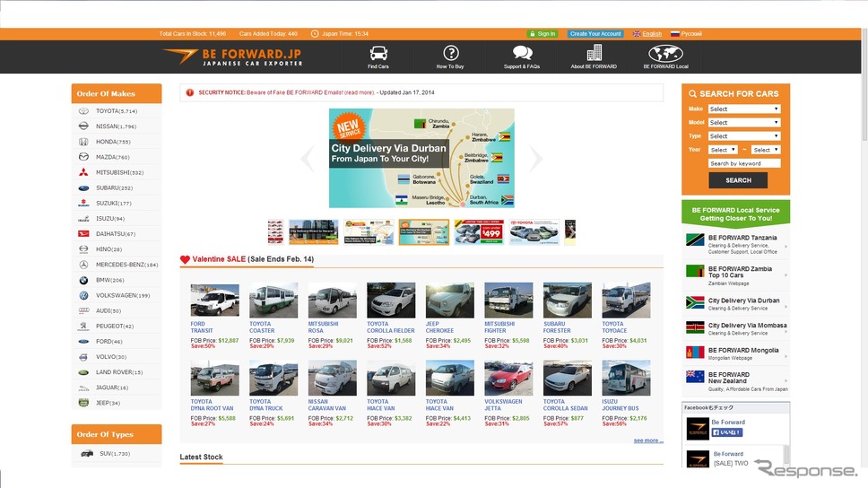868x488 pixels.
Task: Click the BE FORWARD.JP logo
Action: coord(232,57)
